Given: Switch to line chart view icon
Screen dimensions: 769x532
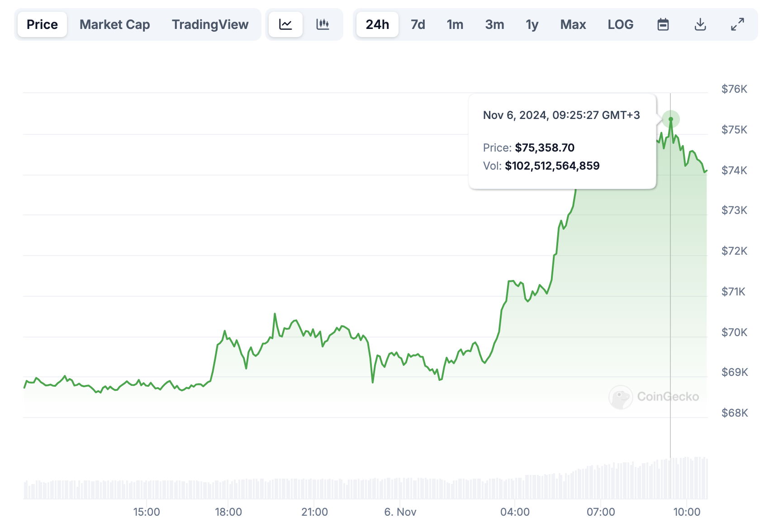Looking at the screenshot, I should pos(285,24).
